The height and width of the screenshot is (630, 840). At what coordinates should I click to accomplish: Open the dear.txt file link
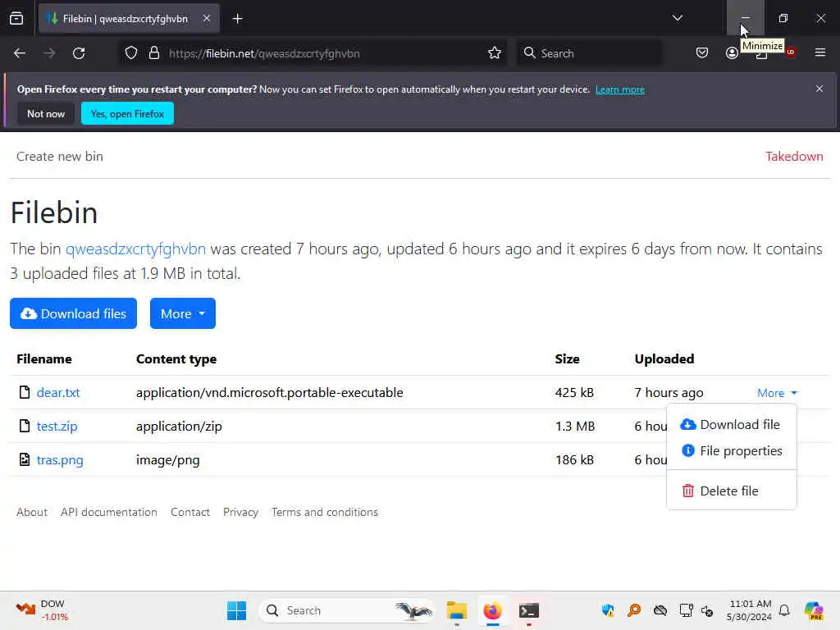(58, 393)
